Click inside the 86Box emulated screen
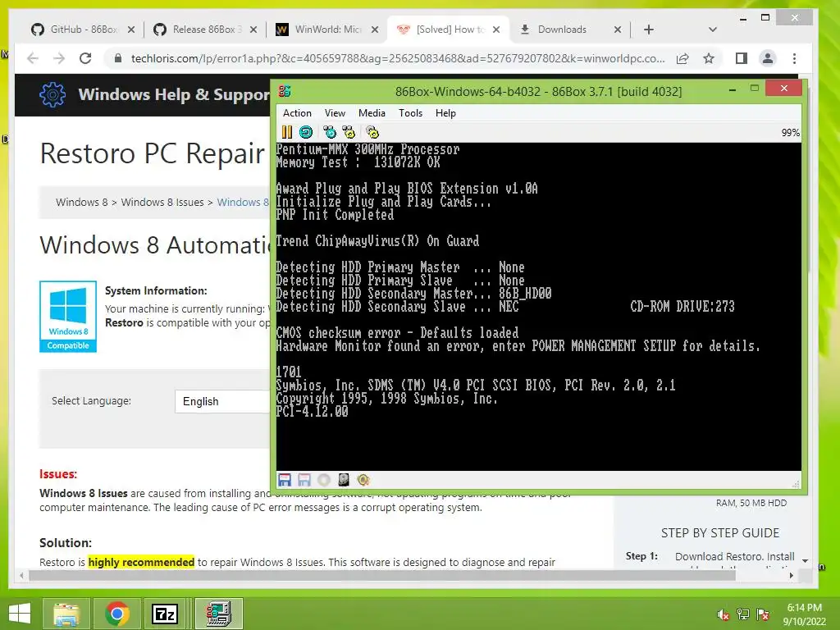 [x=538, y=307]
